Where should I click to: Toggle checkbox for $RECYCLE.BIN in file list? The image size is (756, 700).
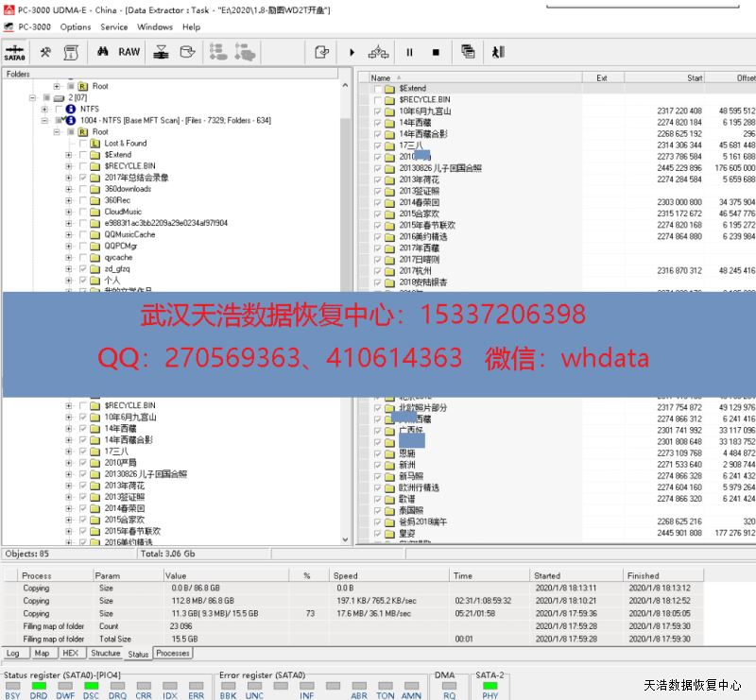(378, 99)
